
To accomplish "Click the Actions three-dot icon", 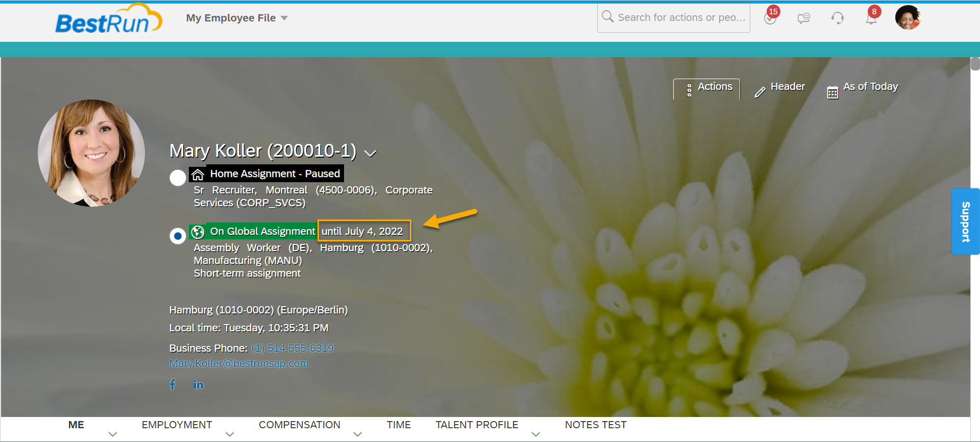I will 689,90.
